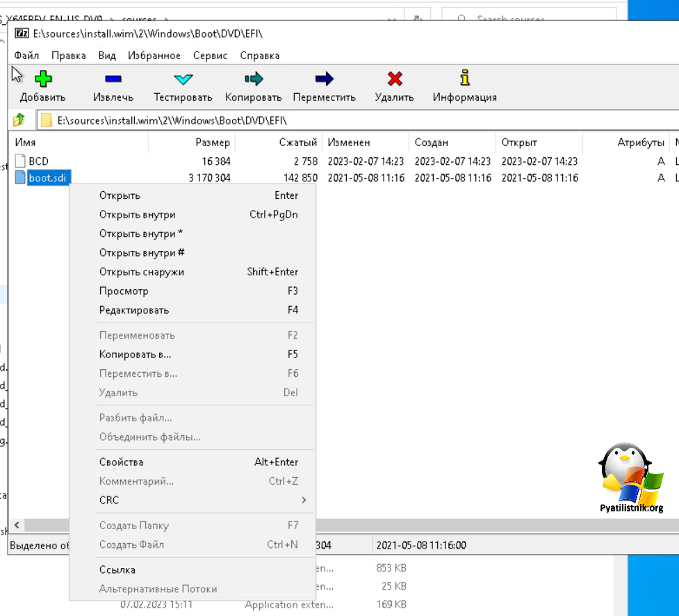This screenshot has width=679, height=616.
Task: Select Редактировать in context menu
Action: point(192,309)
